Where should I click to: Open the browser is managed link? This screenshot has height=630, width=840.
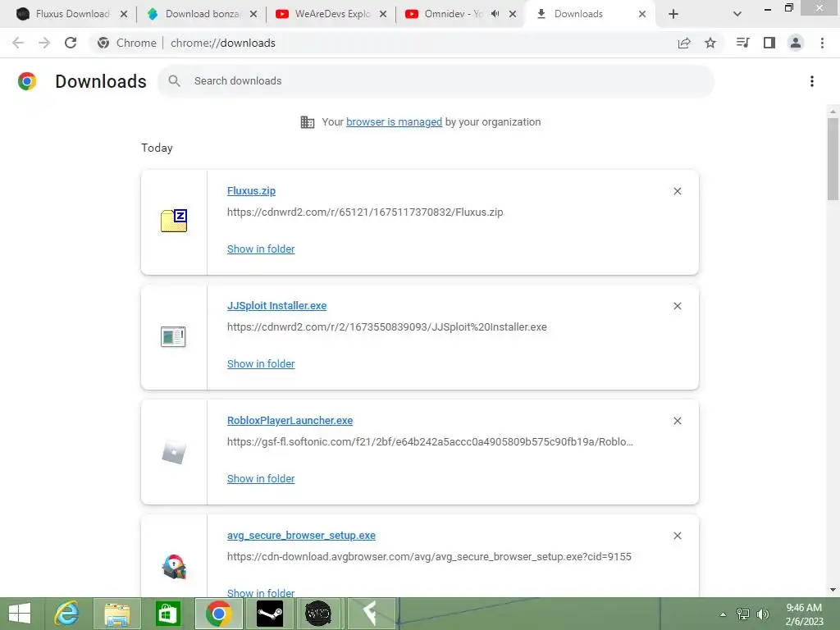[394, 122]
